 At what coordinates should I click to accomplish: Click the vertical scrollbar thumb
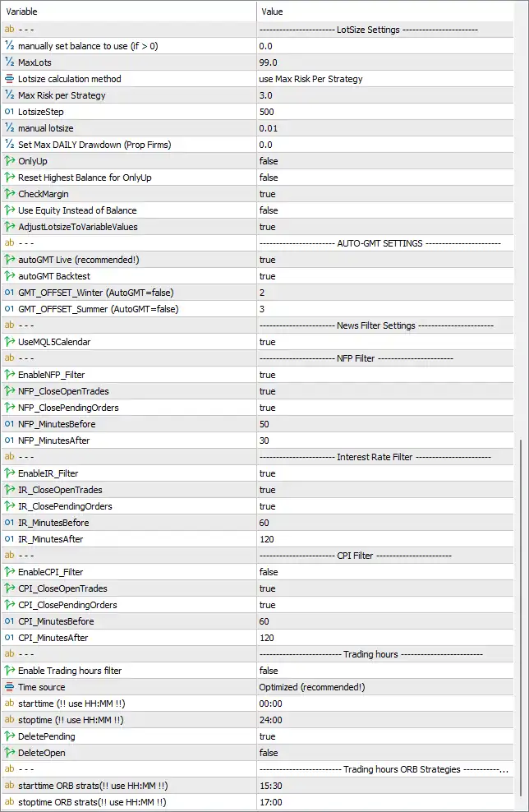521,618
